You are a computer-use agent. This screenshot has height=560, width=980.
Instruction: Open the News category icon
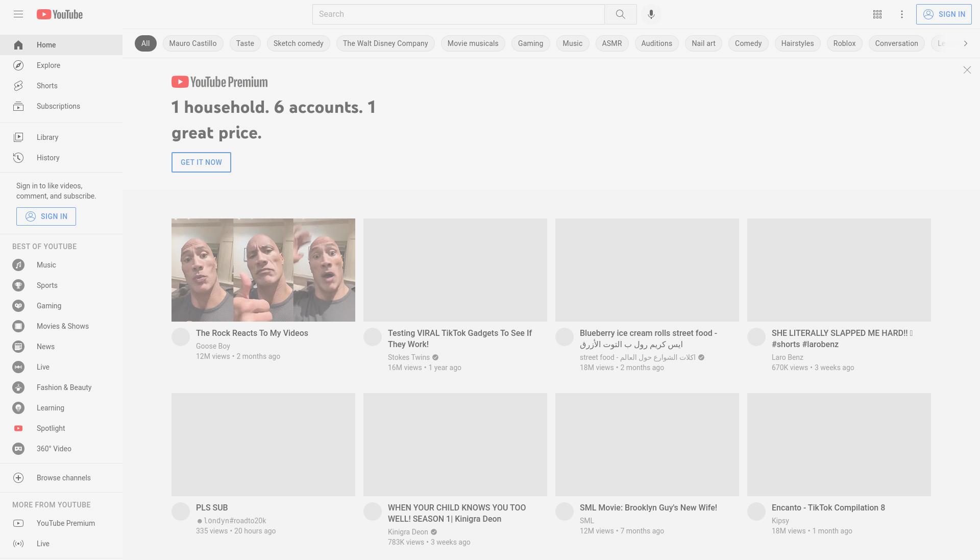click(18, 347)
